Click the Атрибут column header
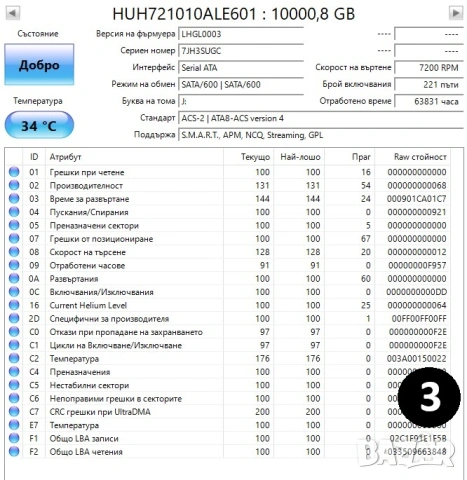The image size is (467, 480). pyautogui.click(x=134, y=157)
